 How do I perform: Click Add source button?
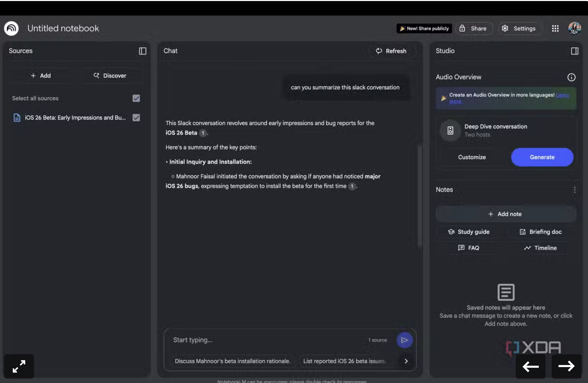pyautogui.click(x=41, y=76)
